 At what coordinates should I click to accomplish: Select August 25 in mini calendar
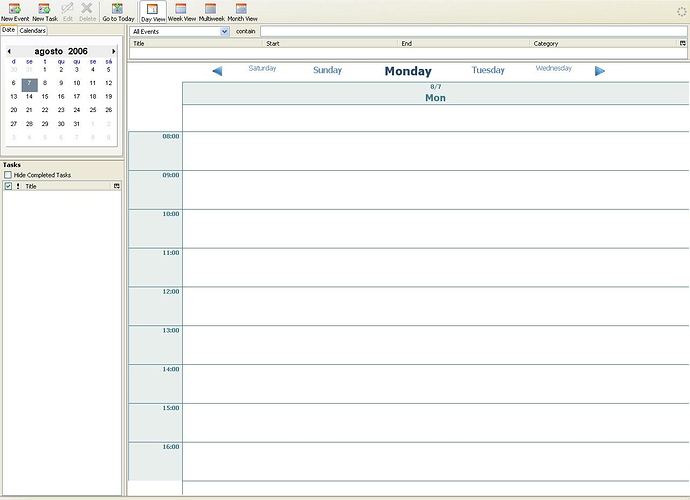click(92, 110)
